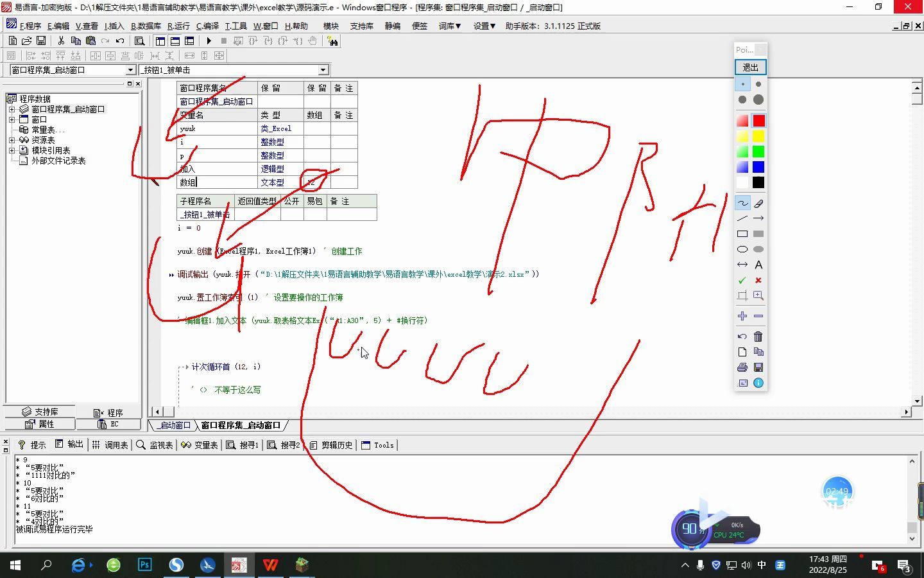924x578 pixels.
Task: Expand the 计次循环首 code block
Action: 187,367
